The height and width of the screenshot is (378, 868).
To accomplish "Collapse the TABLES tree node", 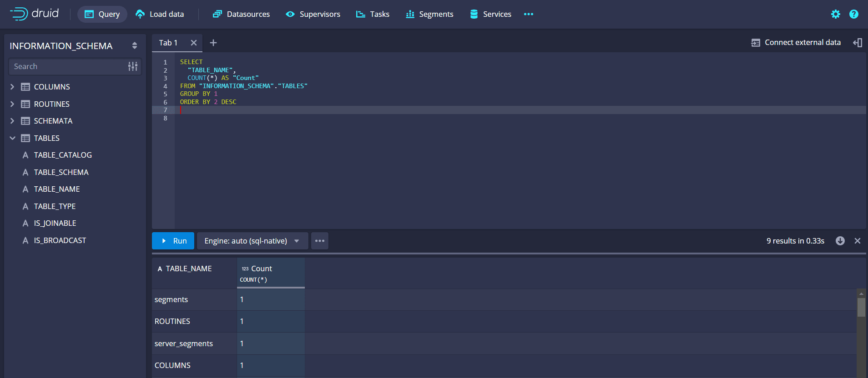I will pos(12,138).
